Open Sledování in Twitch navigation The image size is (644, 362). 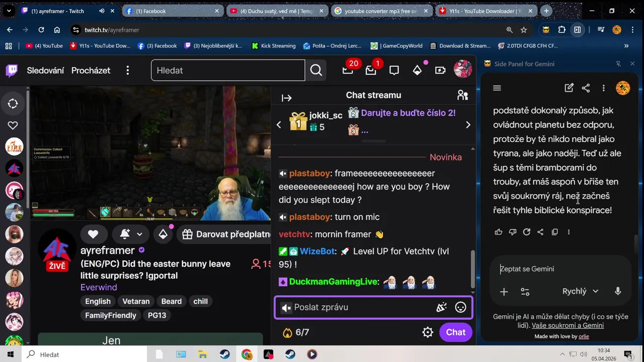click(x=45, y=70)
